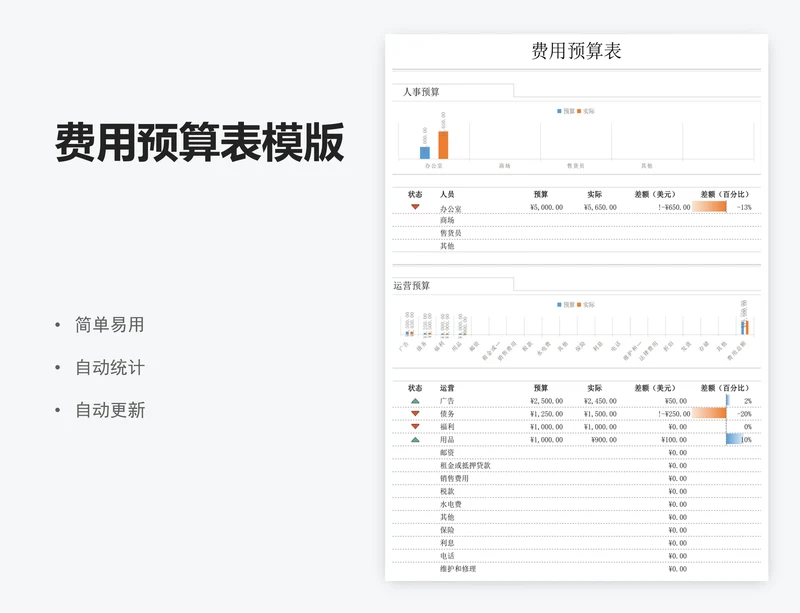Select the 销售费用 row label

click(454, 479)
